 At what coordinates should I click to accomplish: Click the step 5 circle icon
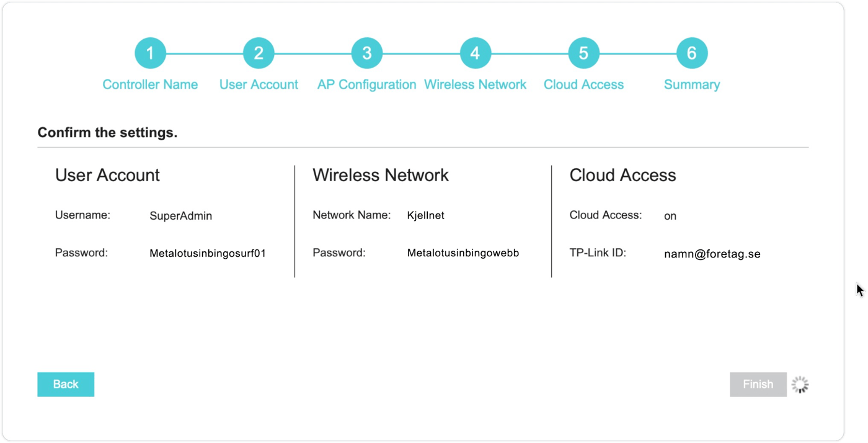pyautogui.click(x=583, y=53)
